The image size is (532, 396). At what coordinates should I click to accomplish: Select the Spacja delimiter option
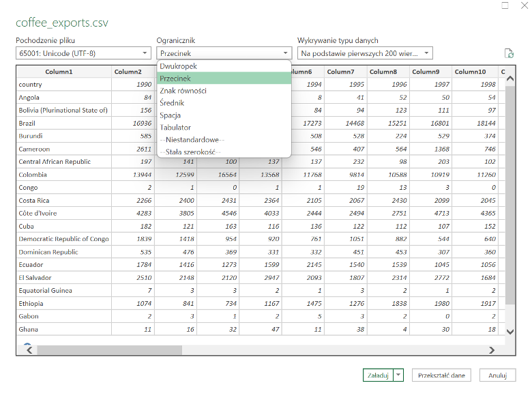(x=170, y=115)
